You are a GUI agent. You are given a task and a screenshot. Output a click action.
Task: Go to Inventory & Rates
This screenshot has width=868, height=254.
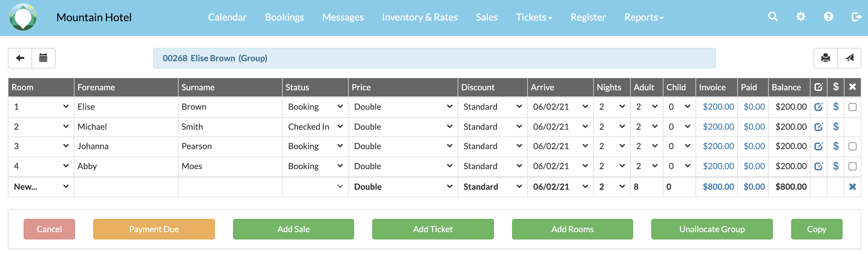[x=419, y=17]
